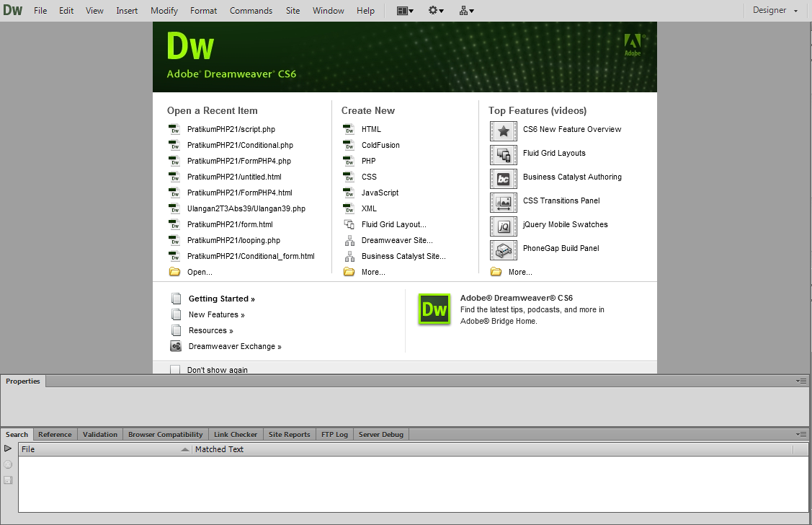812x525 pixels.
Task: Open the File menu
Action: (x=40, y=10)
